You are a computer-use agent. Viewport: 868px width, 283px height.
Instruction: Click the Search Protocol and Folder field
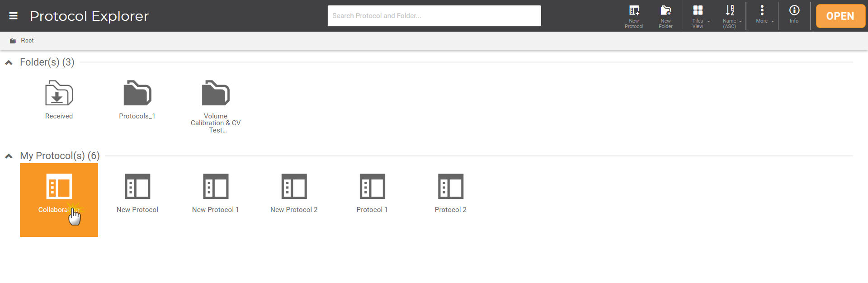(434, 16)
